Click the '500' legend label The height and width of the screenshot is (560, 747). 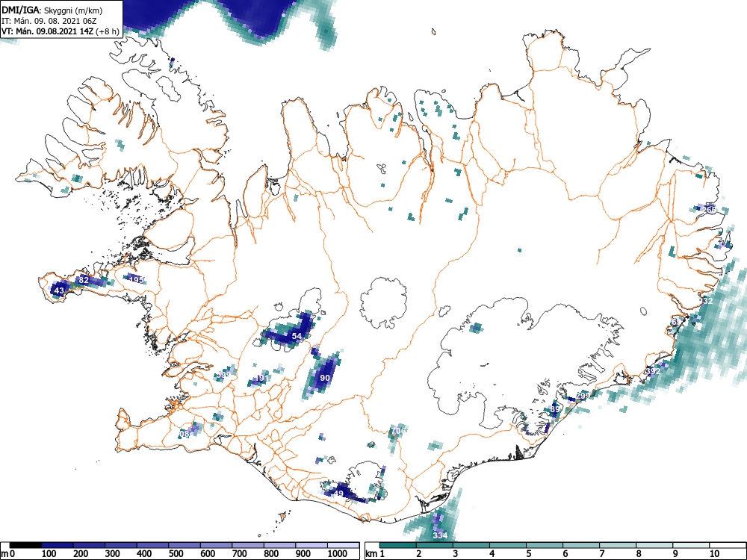click(x=176, y=554)
